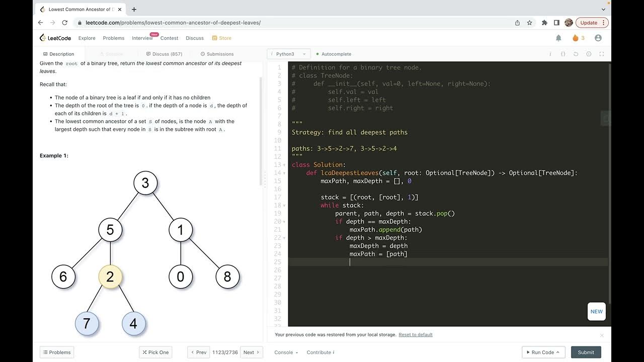Screen dimensions: 644x362
Task: Fold the lcaDeepestLeaves method at line 14
Action: 285,173
